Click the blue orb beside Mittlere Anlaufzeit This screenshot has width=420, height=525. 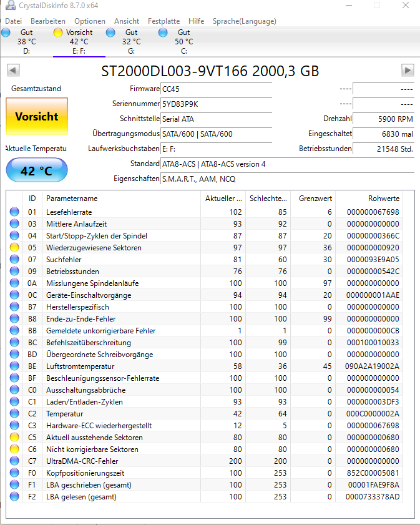14,223
